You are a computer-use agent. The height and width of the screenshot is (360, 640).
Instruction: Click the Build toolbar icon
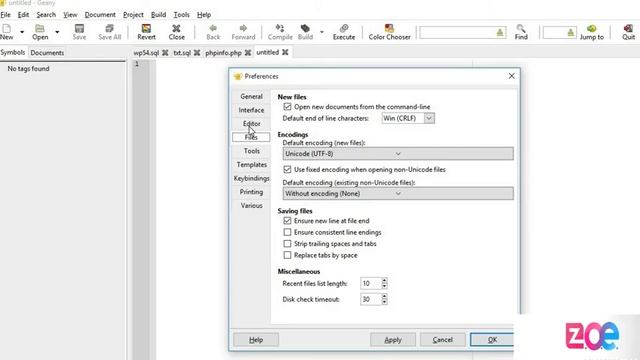coord(305,32)
